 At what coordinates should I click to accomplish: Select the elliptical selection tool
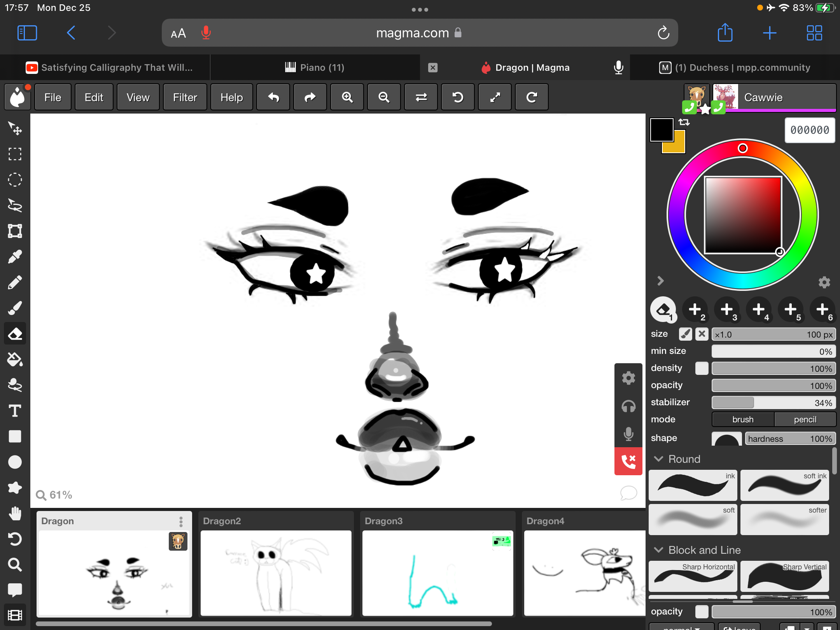(15, 180)
